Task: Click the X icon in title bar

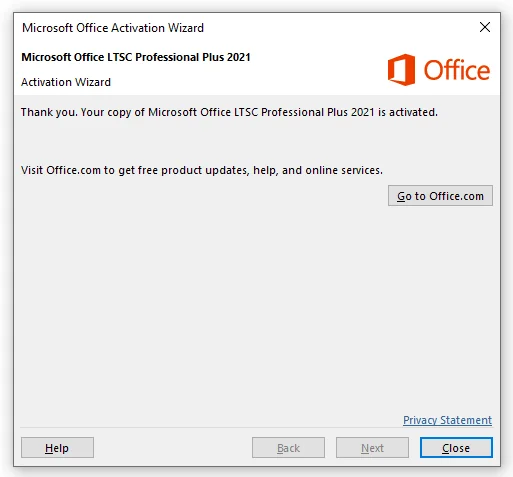Action: 485,27
